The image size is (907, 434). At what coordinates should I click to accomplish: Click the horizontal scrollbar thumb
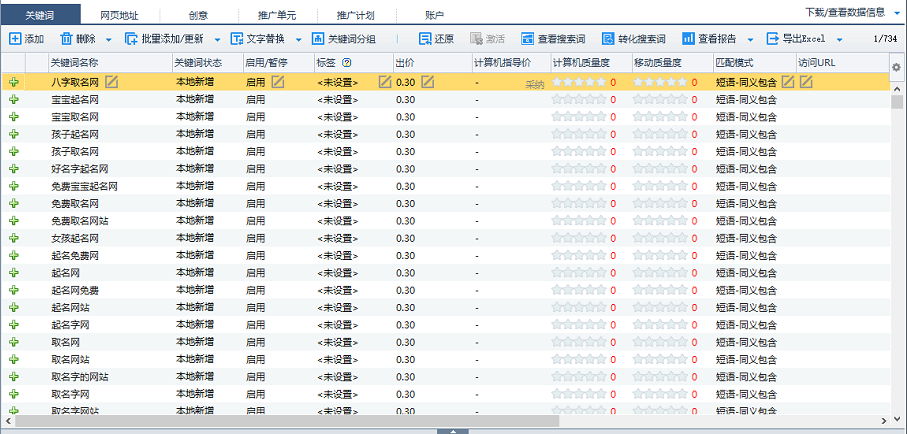pyautogui.click(x=286, y=420)
